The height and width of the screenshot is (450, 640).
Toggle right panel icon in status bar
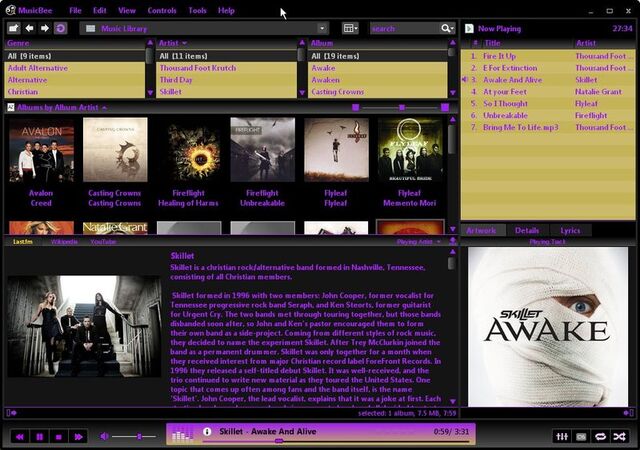629,413
